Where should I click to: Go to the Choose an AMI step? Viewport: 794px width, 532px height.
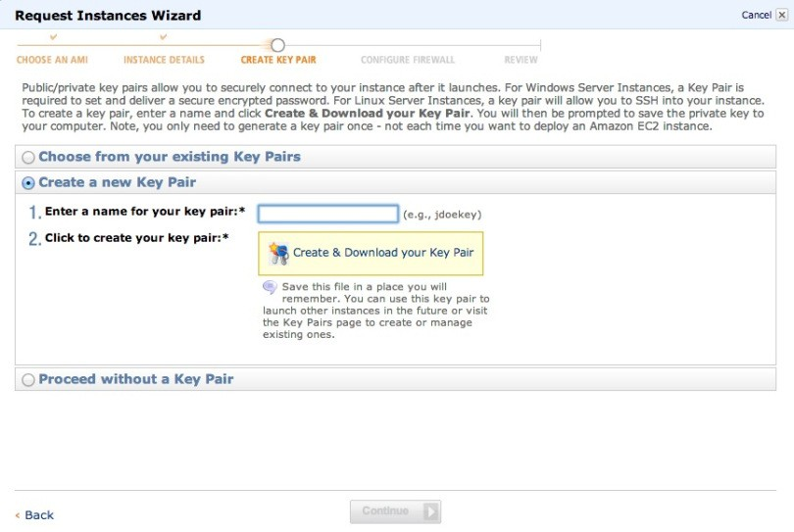(x=52, y=60)
